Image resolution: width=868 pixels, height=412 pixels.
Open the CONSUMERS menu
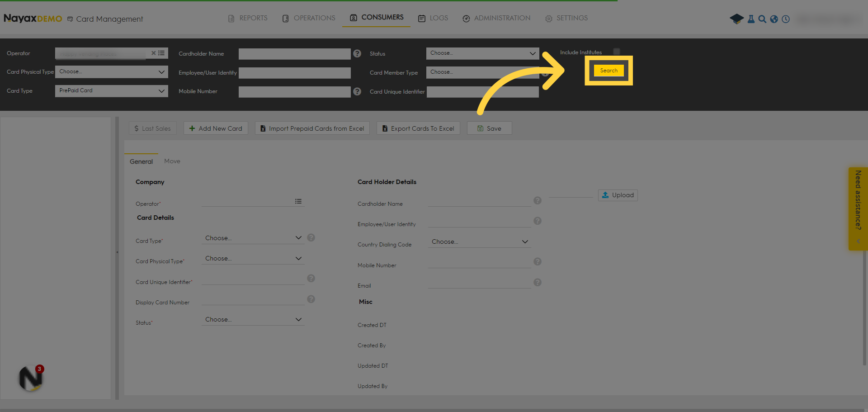click(x=377, y=18)
